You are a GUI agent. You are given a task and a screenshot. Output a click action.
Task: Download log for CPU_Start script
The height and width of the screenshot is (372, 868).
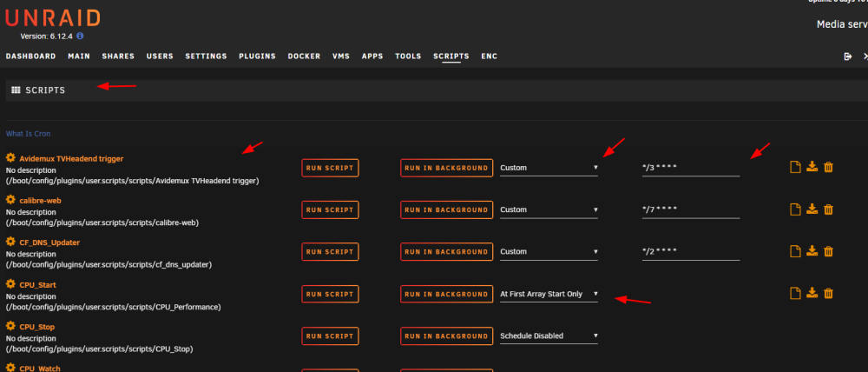click(x=812, y=293)
